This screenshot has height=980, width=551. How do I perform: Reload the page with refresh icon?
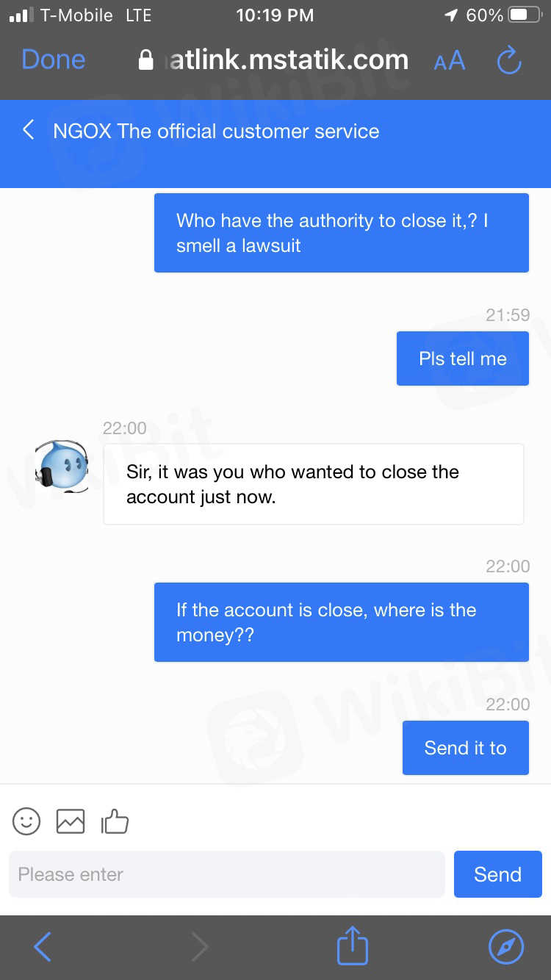(x=508, y=60)
